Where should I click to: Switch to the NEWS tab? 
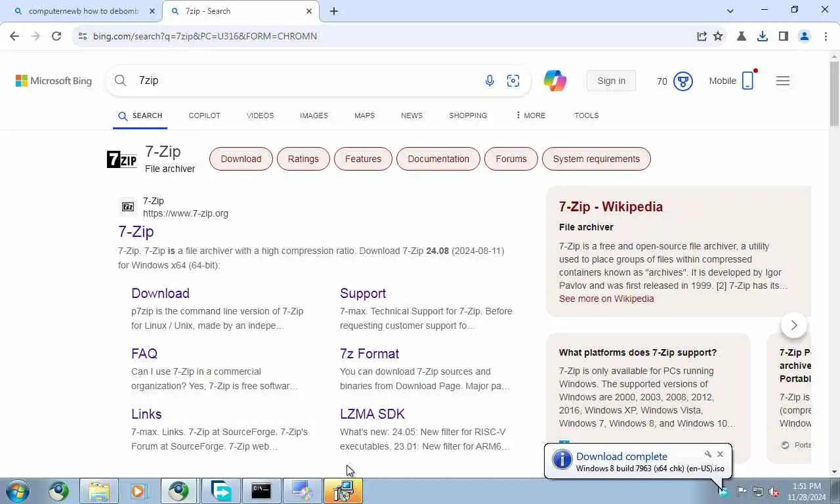[x=411, y=115]
